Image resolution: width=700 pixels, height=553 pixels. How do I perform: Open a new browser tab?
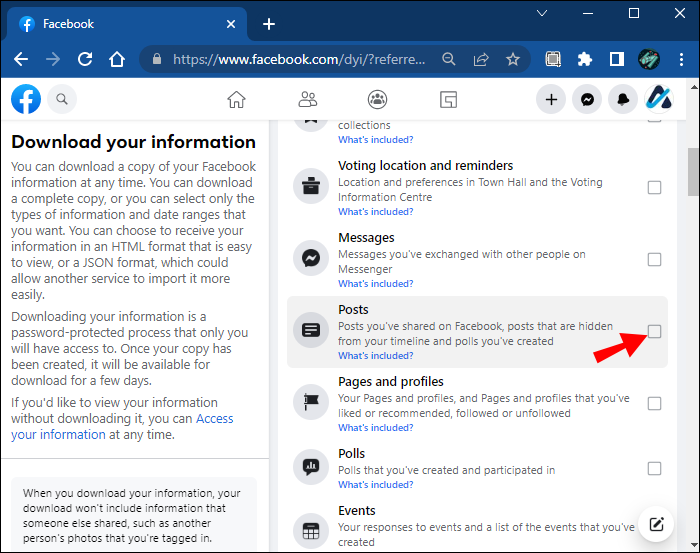(269, 24)
